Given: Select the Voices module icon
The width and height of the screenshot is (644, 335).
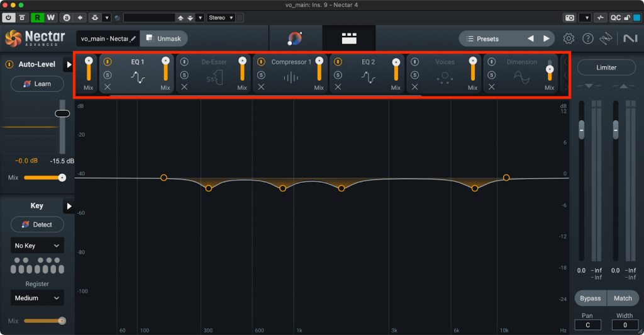Looking at the screenshot, I should 445,77.
